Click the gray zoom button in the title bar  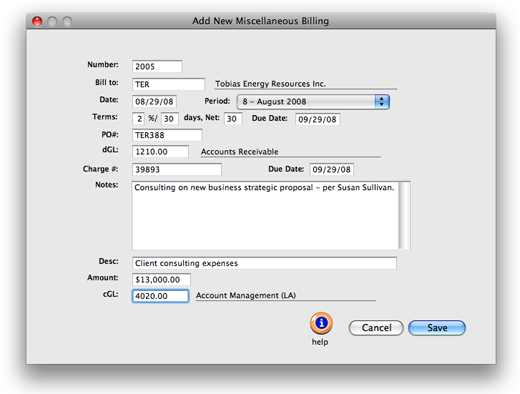tap(67, 21)
